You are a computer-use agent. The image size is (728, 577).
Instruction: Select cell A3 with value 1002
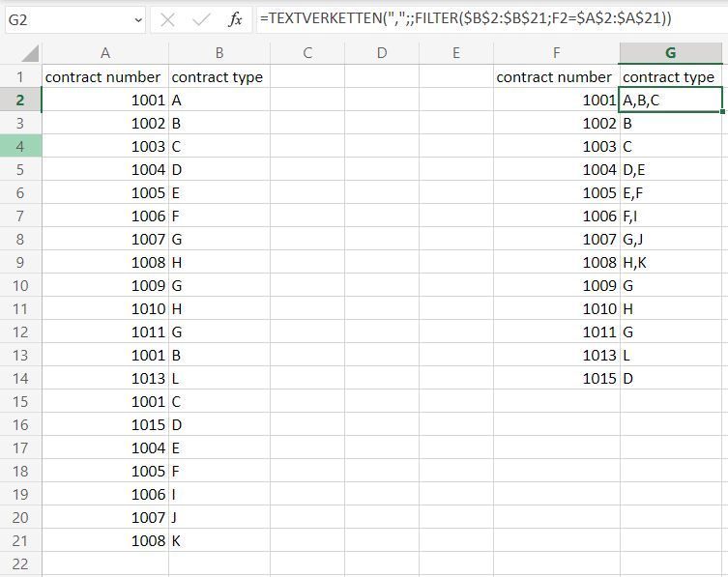pos(105,123)
